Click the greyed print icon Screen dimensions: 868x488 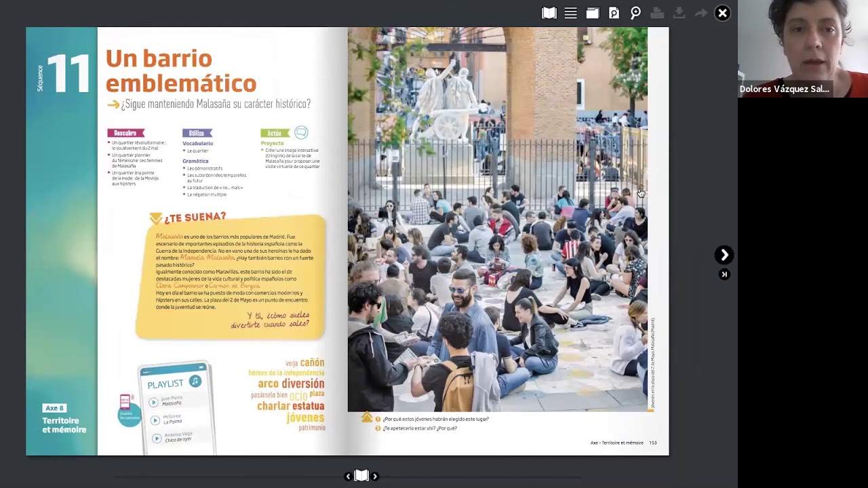(x=656, y=13)
